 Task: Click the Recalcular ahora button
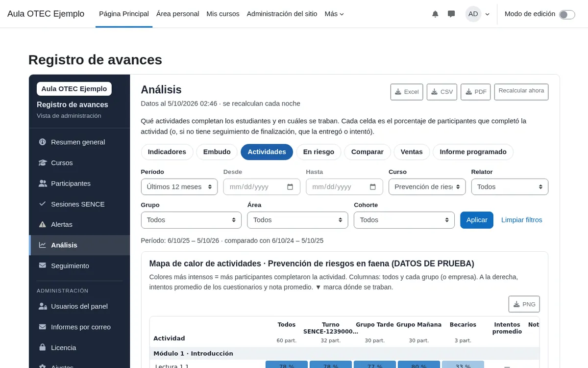point(521,92)
